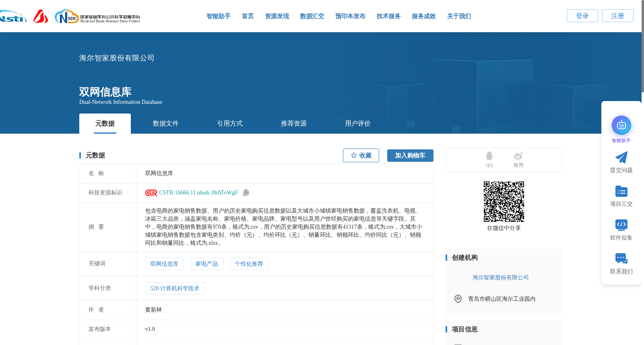
Task: Open the 预印本发布 navigation item
Action: pyautogui.click(x=350, y=16)
